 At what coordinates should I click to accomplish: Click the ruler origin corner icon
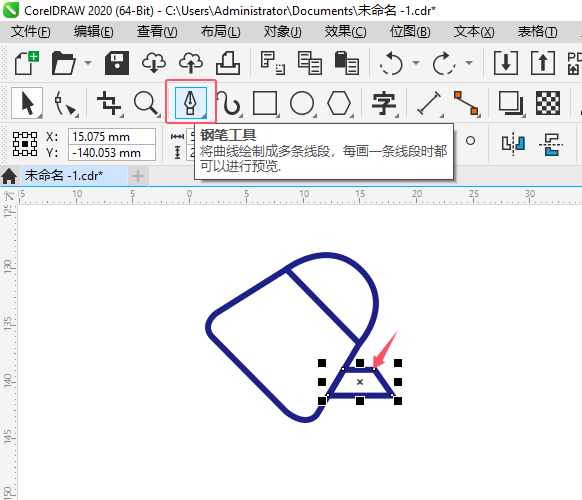click(9, 196)
